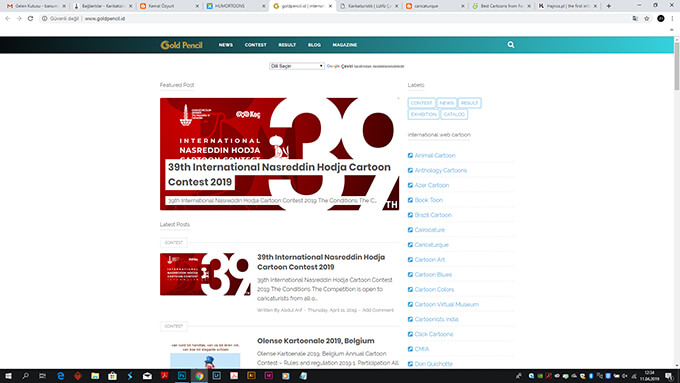
Task: Open Olense Kartoenale 2019, Belgium post
Action: pyautogui.click(x=316, y=341)
